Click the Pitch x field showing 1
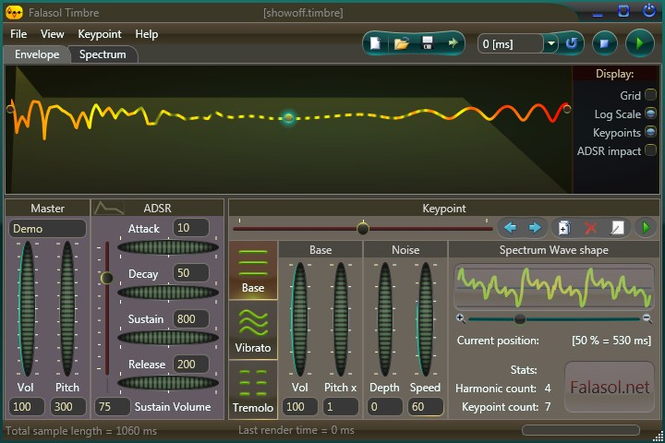Screen dimensions: 665x443 click(x=341, y=407)
